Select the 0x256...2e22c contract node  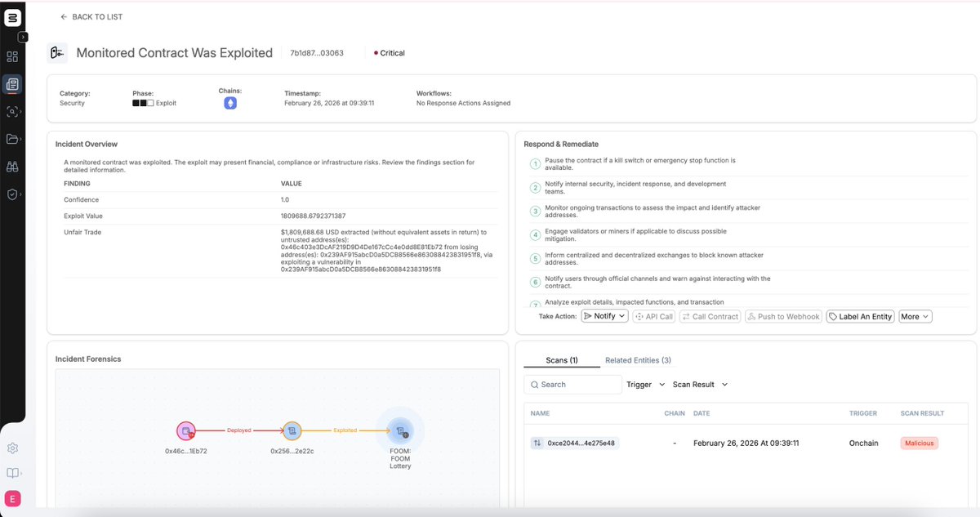point(292,430)
